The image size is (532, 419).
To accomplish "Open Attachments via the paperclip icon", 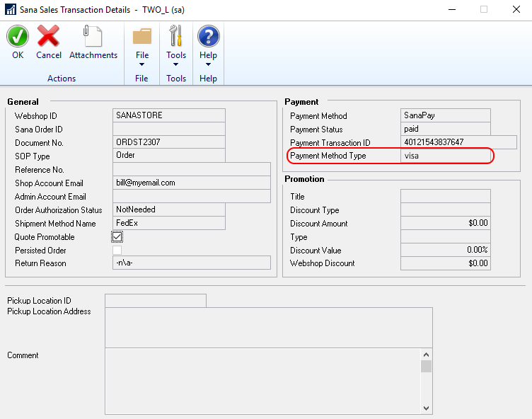I will [x=93, y=35].
